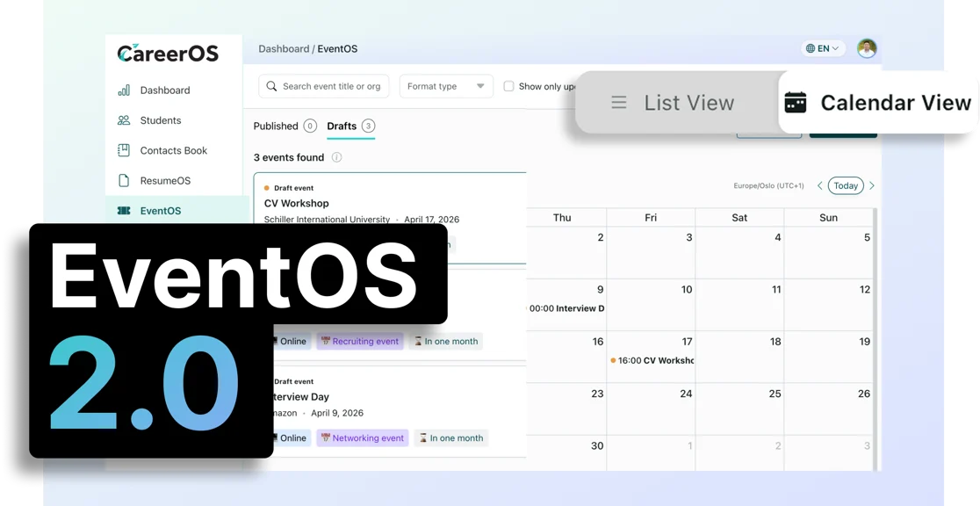This screenshot has width=980, height=506.
Task: Select calendar day 12 under Sun
Action: [x=828, y=305]
